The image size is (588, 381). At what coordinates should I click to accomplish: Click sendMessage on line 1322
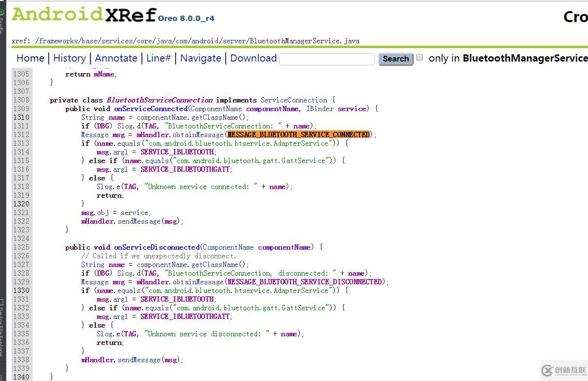click(139, 221)
